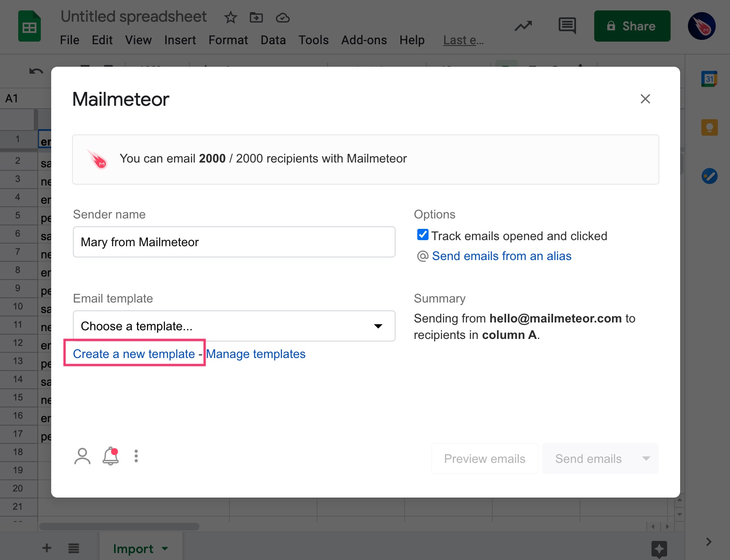Expand the Send emails dropdown arrow
The width and height of the screenshot is (730, 560).
(646, 459)
